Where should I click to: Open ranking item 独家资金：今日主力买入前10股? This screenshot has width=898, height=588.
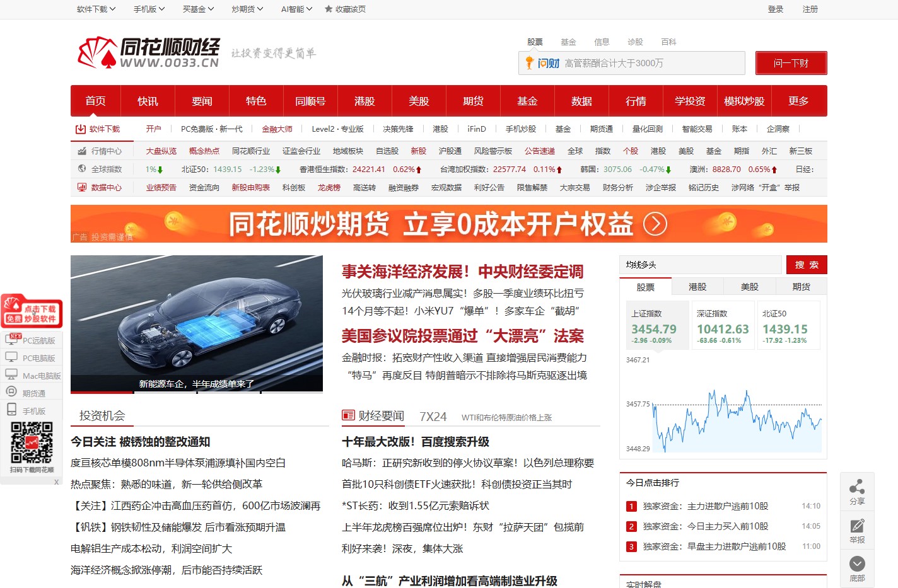[x=705, y=526]
